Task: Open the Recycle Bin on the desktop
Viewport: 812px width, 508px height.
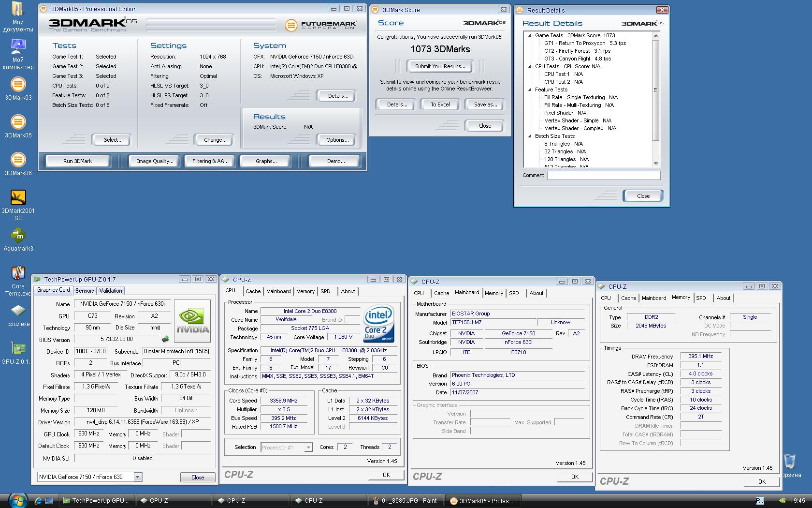Action: (x=790, y=465)
